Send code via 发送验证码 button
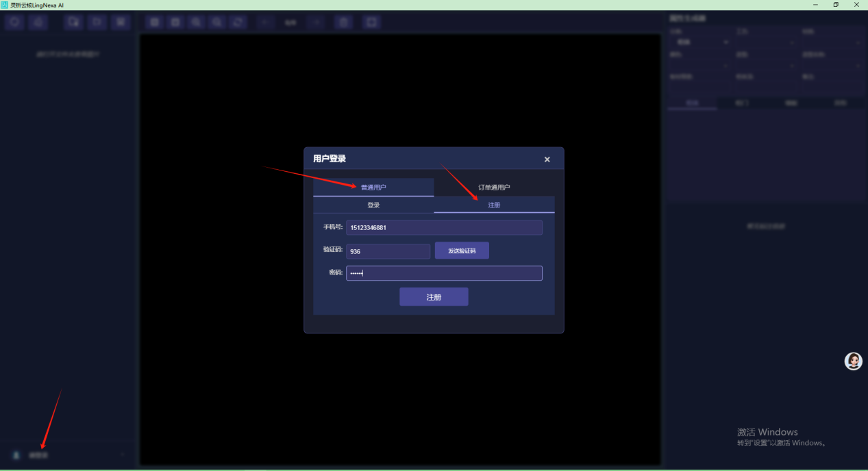 click(x=462, y=251)
